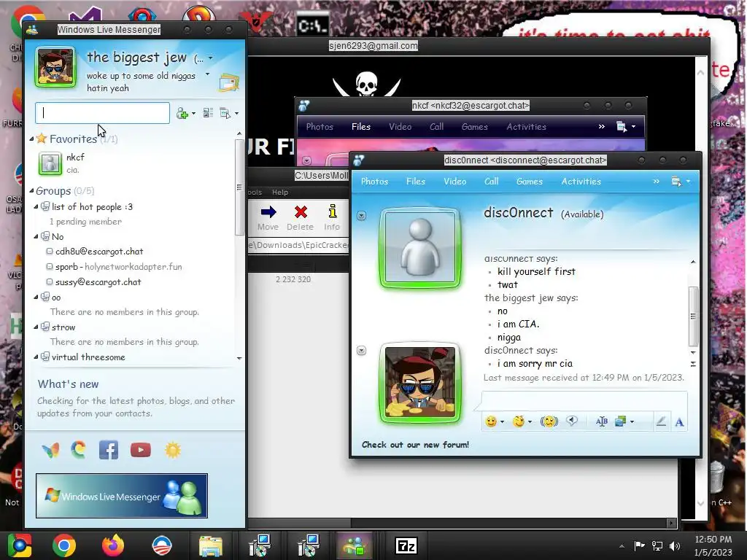Open the dropdown arrow beside the personal message

207,74
